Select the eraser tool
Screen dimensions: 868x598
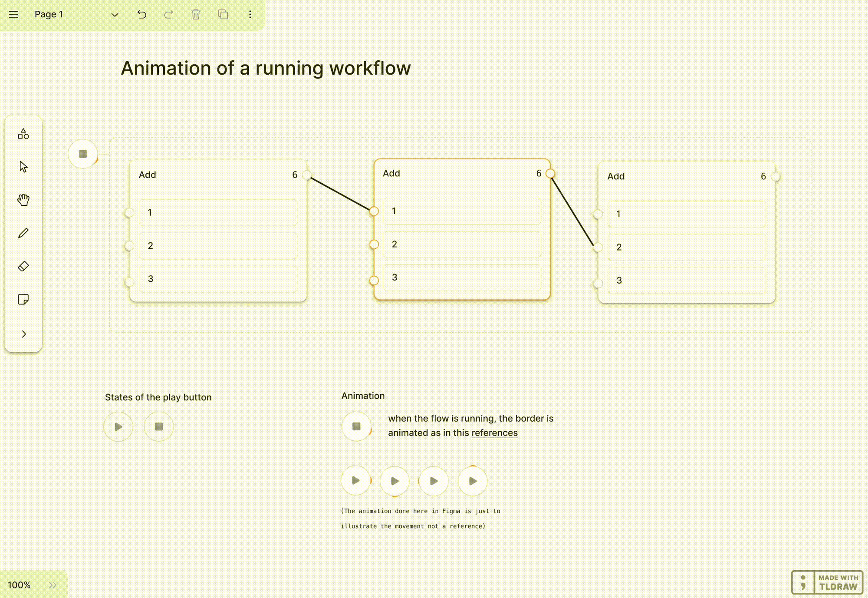click(x=23, y=266)
